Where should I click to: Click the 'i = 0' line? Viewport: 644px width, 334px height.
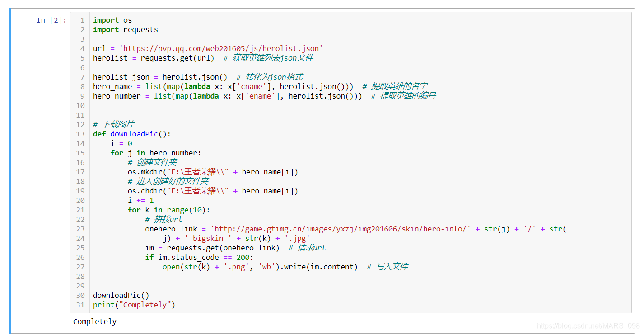coord(121,143)
